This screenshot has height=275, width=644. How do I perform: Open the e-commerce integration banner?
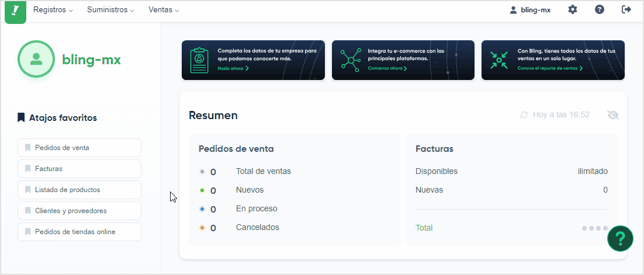click(x=403, y=60)
